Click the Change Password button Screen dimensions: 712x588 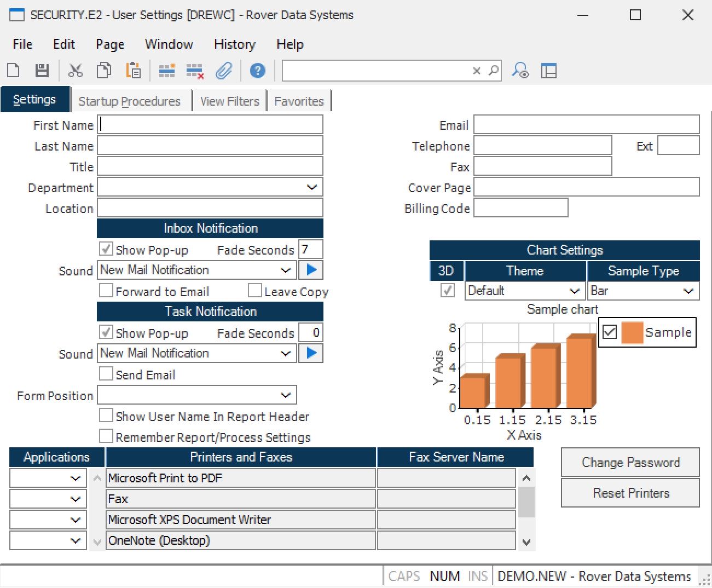630,463
